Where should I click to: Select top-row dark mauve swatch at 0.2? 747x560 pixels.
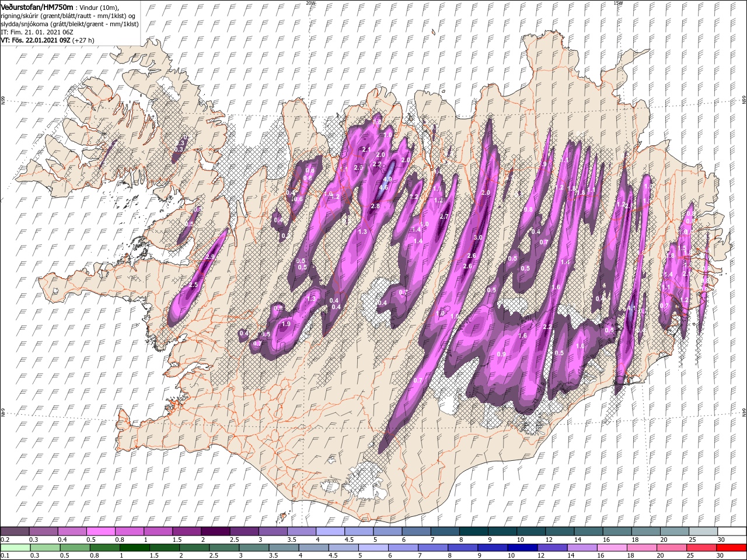15,531
